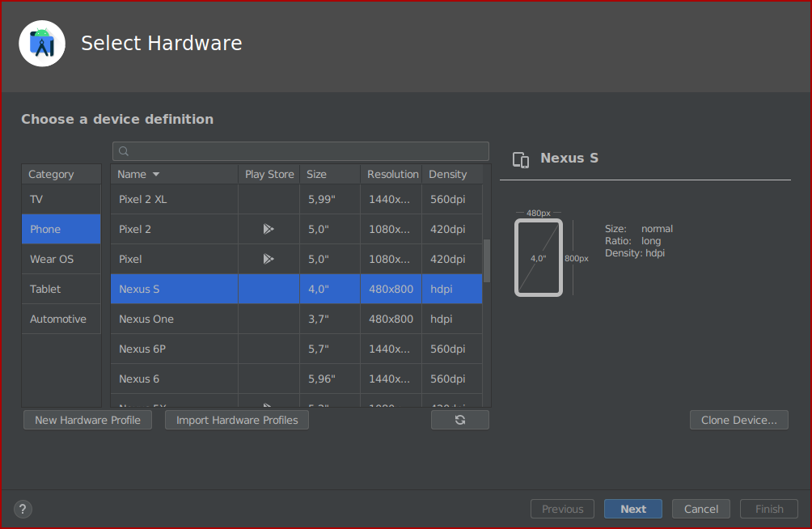
Task: Click Nexus 6P's 560dpi density cell
Action: tap(452, 349)
